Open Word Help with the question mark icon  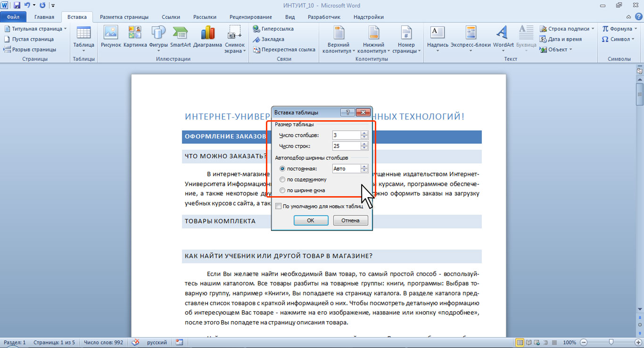[639, 17]
